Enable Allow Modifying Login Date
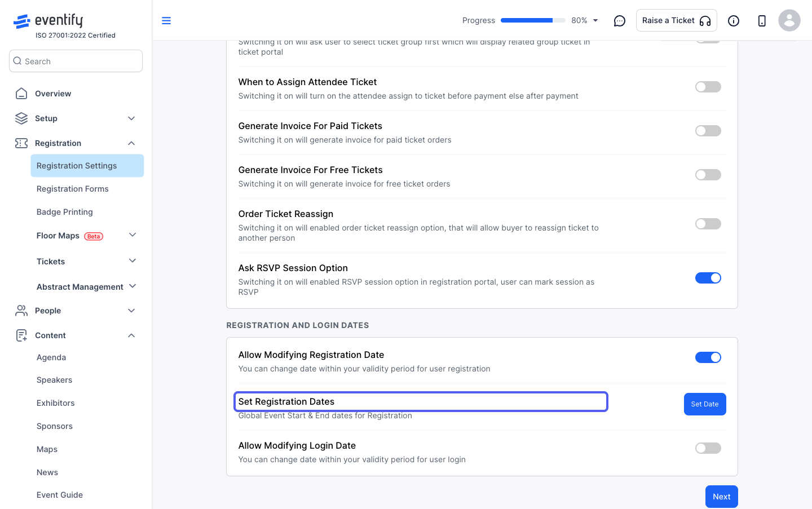This screenshot has width=812, height=509. tap(708, 448)
